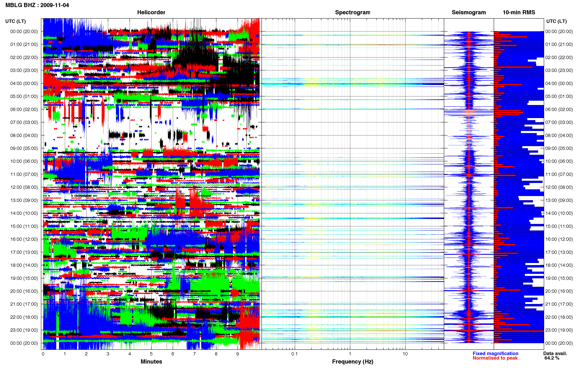Click tick '0' on the Minutes axis
The image size is (588, 368).
43,354
